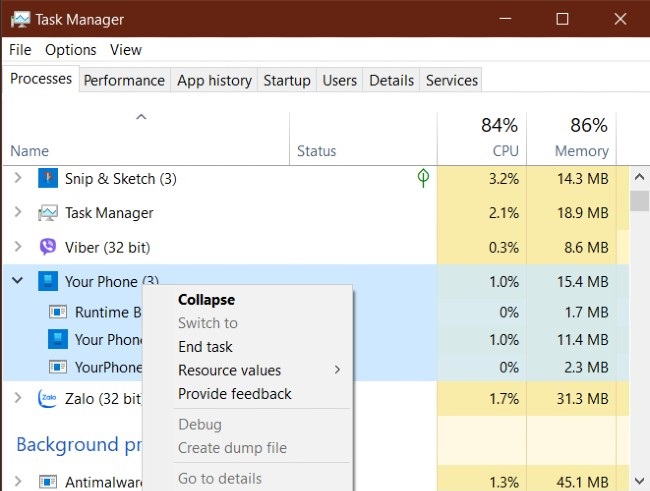Click the Your Phone group icon

point(48,281)
